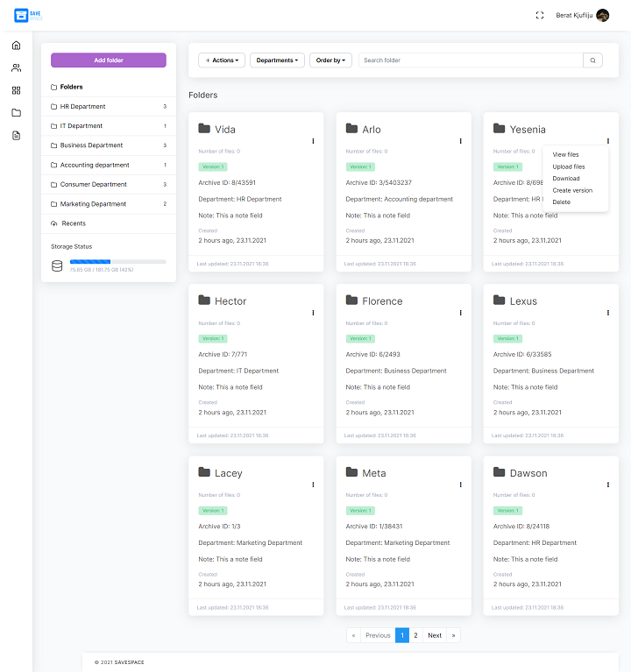Open the users icon in sidebar
Screen dimensions: 631x672
pyautogui.click(x=16, y=67)
